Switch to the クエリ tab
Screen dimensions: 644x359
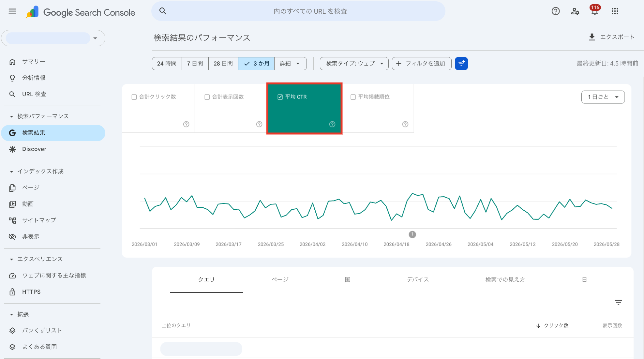point(206,279)
